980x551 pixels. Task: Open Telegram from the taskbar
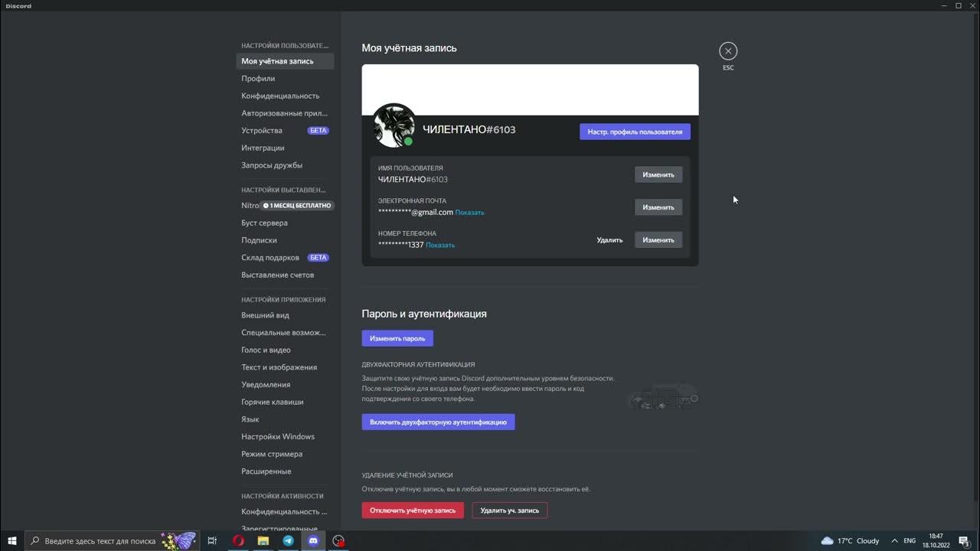[x=288, y=540]
